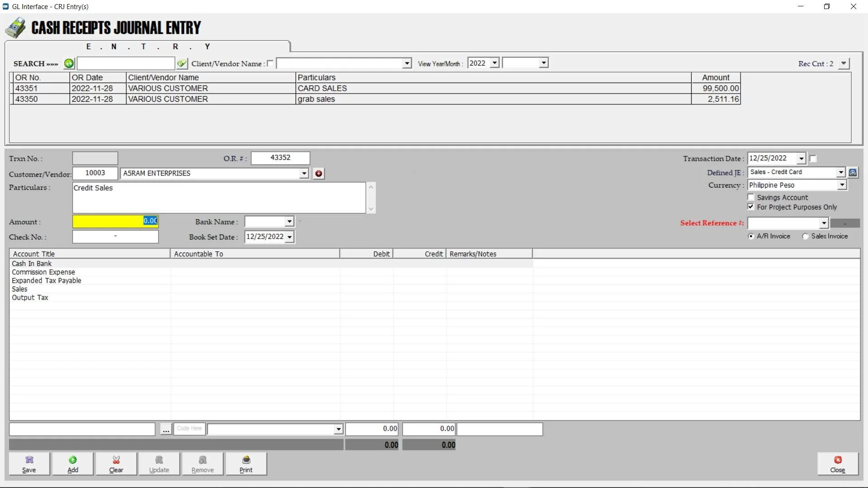The image size is (868, 488).
Task: Click the Update button
Action: point(159,464)
